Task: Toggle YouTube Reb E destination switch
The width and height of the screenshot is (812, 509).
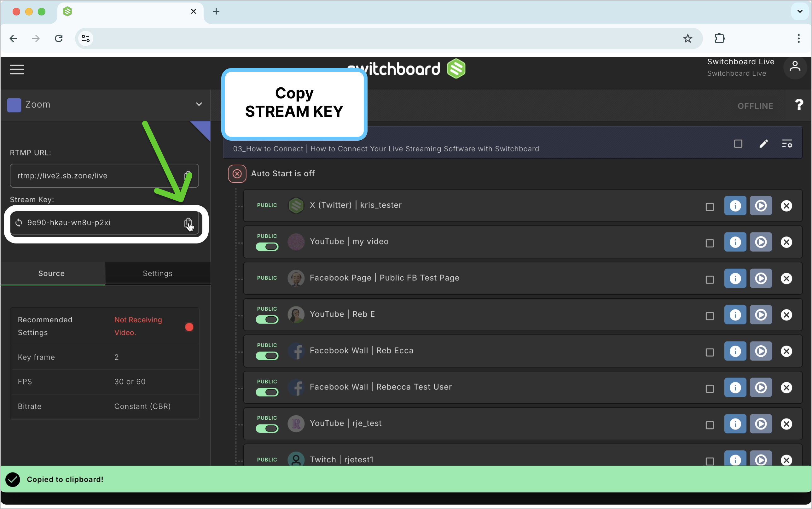Action: 267,319
